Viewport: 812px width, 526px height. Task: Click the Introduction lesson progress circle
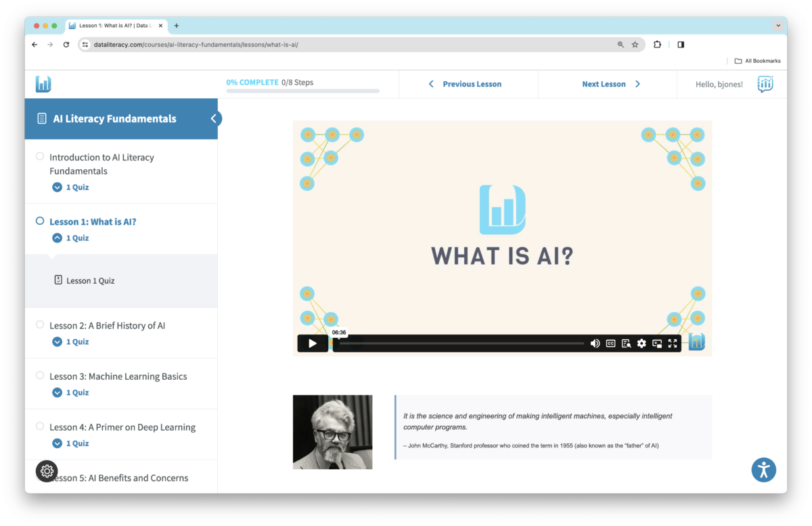pyautogui.click(x=39, y=155)
